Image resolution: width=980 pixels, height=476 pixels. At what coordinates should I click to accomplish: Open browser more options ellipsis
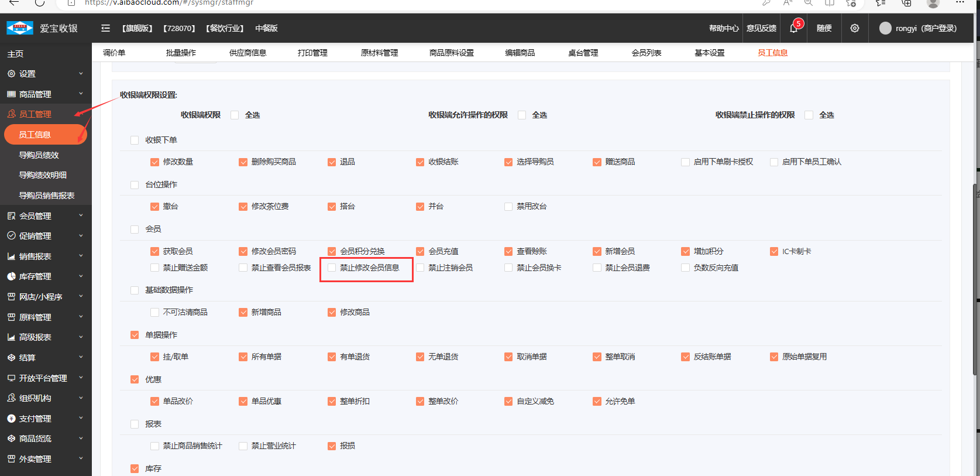[x=960, y=2]
